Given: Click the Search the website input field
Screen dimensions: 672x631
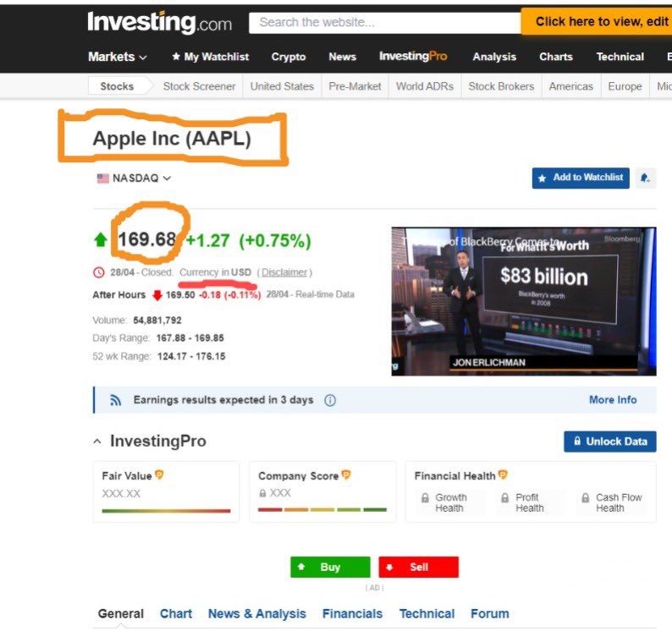Looking at the screenshot, I should pos(385,22).
